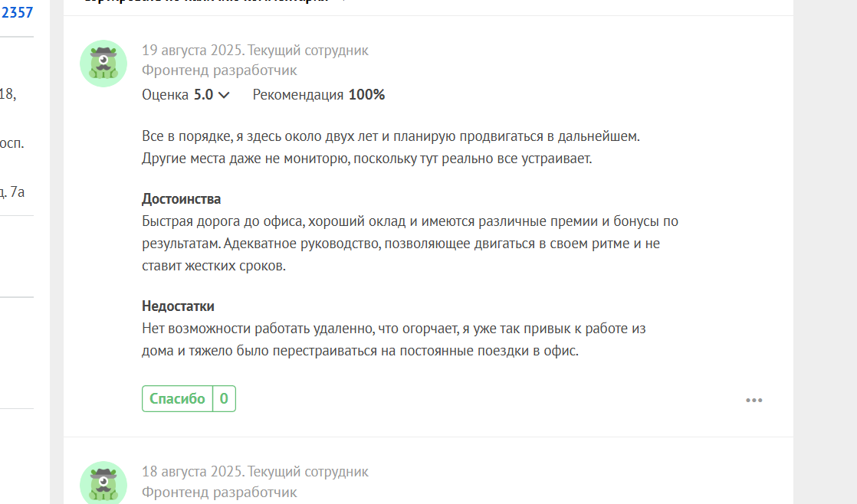Open the 2357 link in sidebar

pyautogui.click(x=17, y=12)
